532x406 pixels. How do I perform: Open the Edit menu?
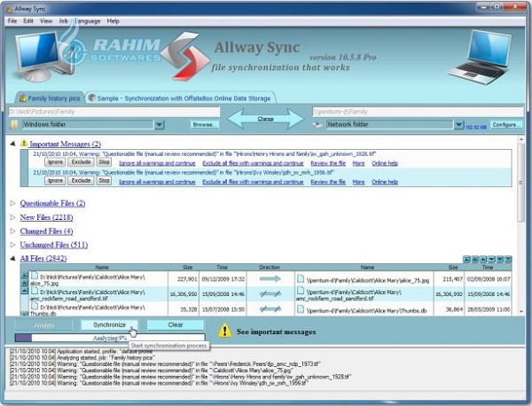(x=28, y=21)
